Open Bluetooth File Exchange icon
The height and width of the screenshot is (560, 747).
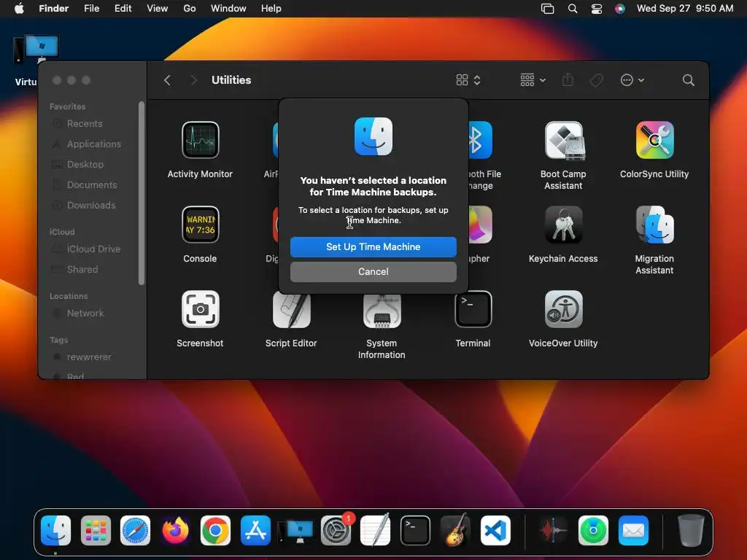point(480,140)
